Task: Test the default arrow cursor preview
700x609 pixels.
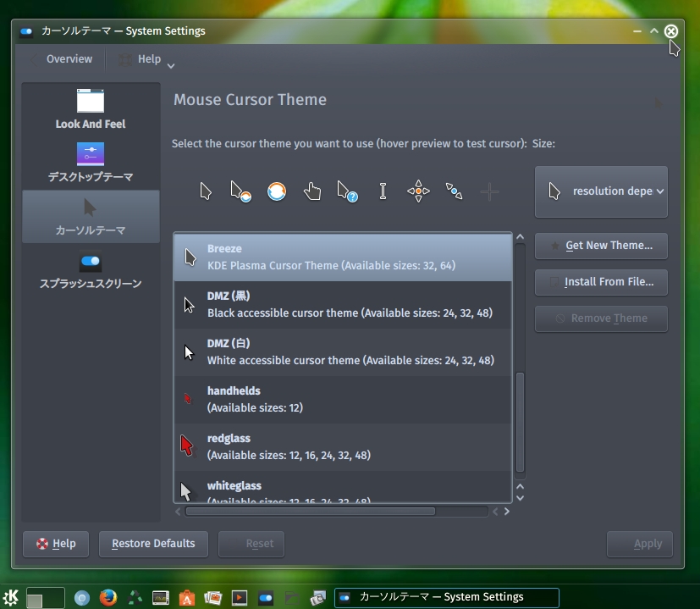Action: tap(206, 191)
